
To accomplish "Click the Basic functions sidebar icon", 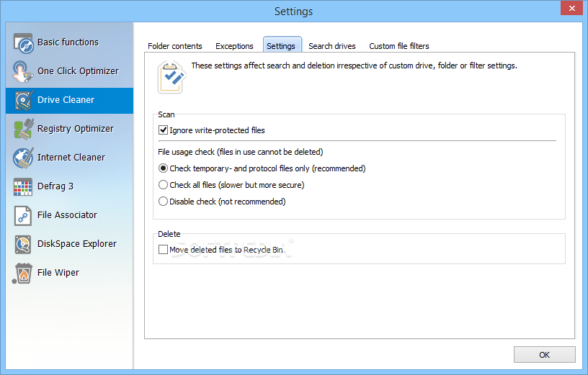I will (23, 42).
